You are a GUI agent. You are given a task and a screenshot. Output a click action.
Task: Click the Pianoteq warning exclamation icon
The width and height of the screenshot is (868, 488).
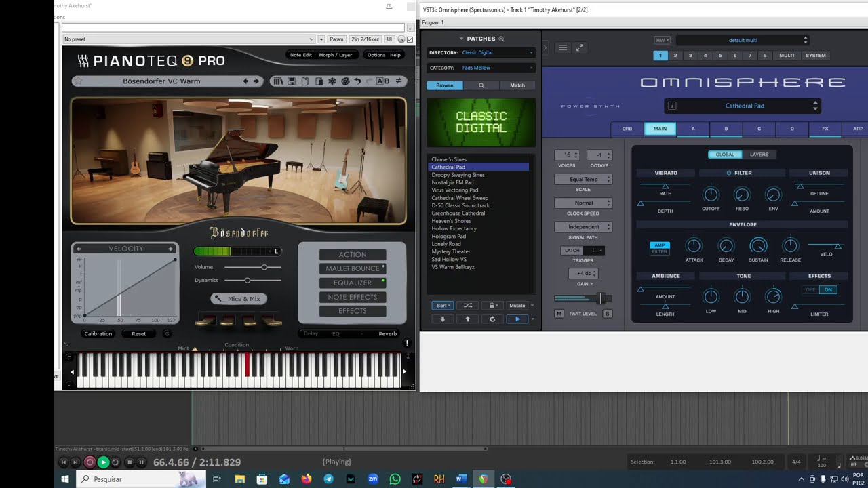coord(407,343)
